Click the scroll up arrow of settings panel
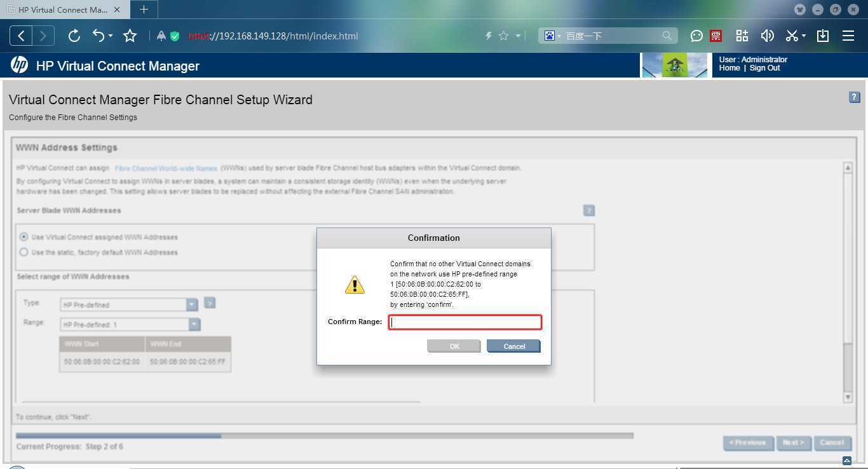The image size is (868, 469). click(848, 168)
